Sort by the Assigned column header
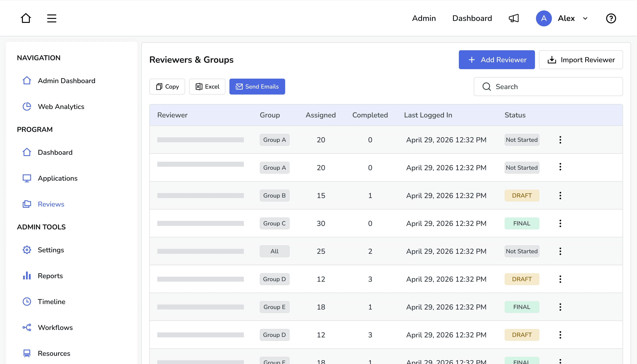The height and width of the screenshot is (364, 637). point(321,115)
